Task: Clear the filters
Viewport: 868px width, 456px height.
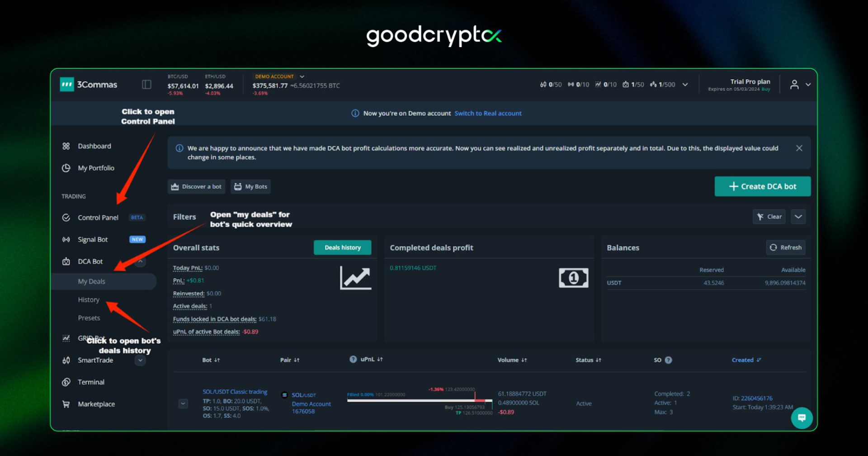Action: pos(769,217)
